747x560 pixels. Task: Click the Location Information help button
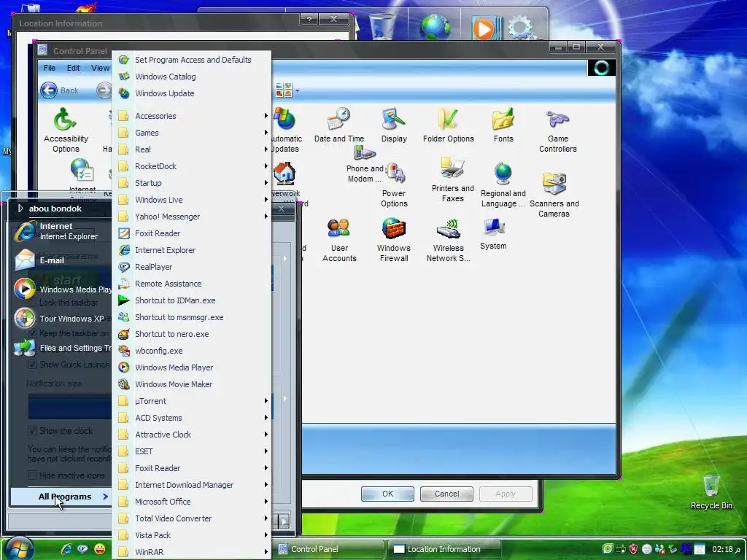point(309,19)
